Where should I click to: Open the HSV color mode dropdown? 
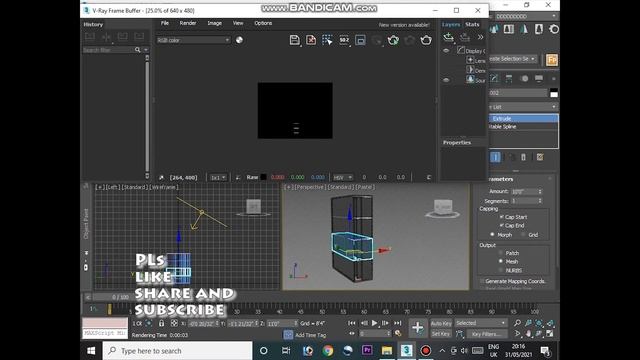342,177
